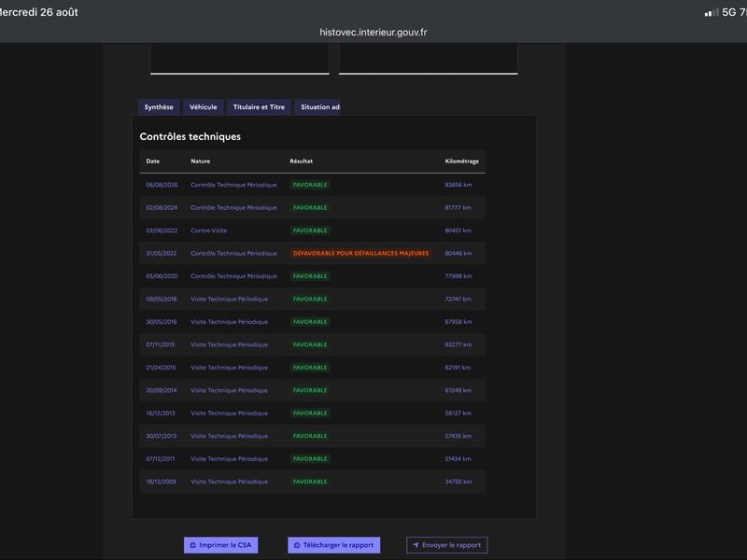This screenshot has height=560, width=747.
Task: Click the 72747 km mileage value
Action: (x=458, y=299)
